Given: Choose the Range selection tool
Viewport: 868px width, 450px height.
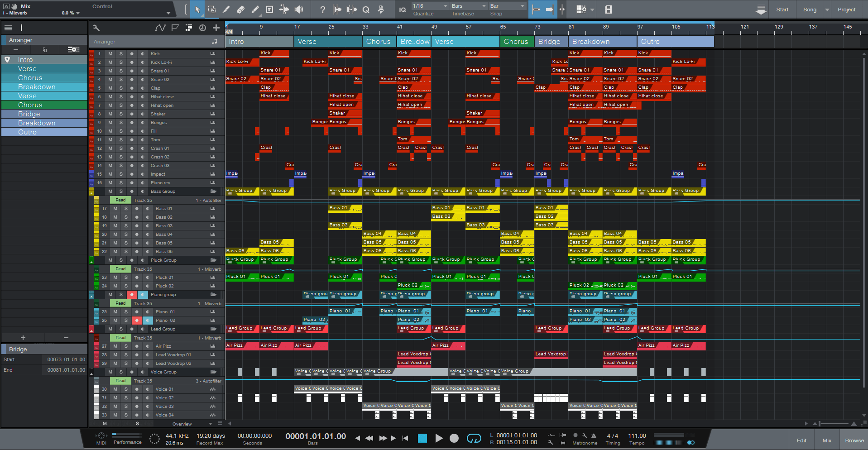Looking at the screenshot, I should [x=211, y=10].
